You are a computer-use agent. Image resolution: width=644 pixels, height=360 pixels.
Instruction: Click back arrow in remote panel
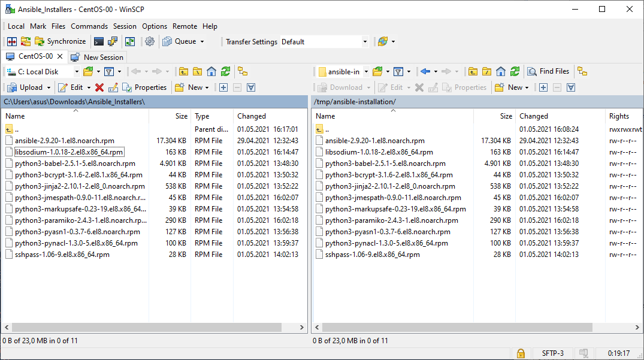point(425,71)
